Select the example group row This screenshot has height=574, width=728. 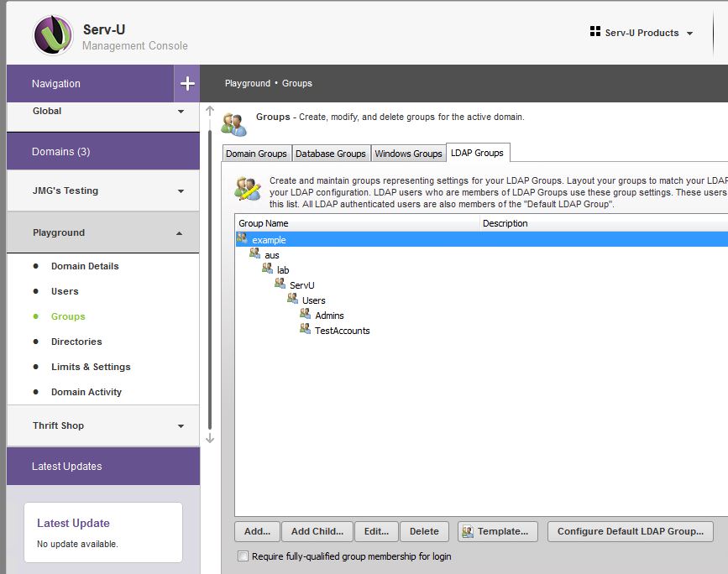[482, 239]
